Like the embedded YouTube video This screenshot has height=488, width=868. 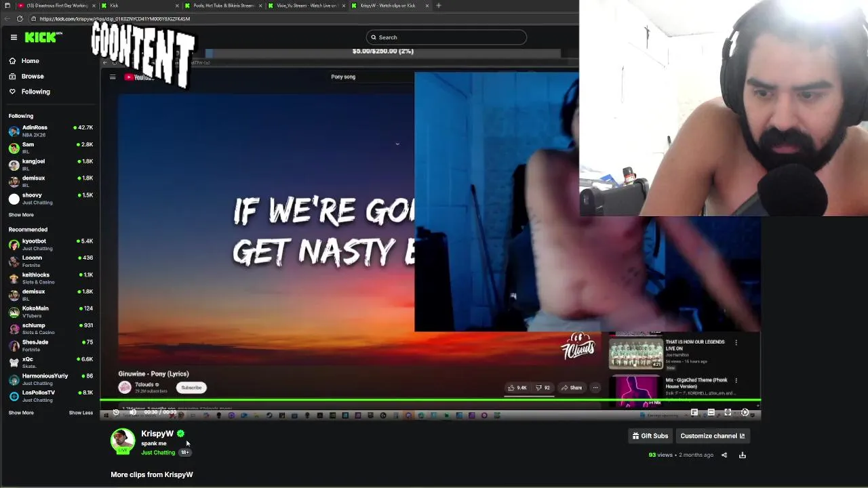tap(517, 388)
